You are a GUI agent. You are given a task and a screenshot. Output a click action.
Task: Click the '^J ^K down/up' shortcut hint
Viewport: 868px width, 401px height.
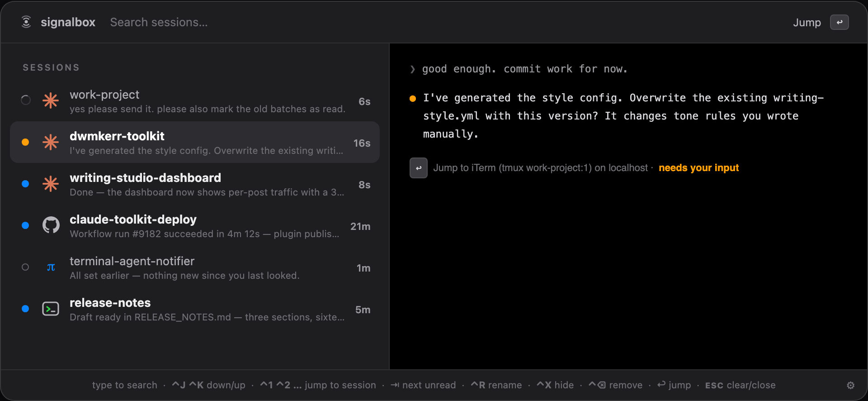point(209,385)
